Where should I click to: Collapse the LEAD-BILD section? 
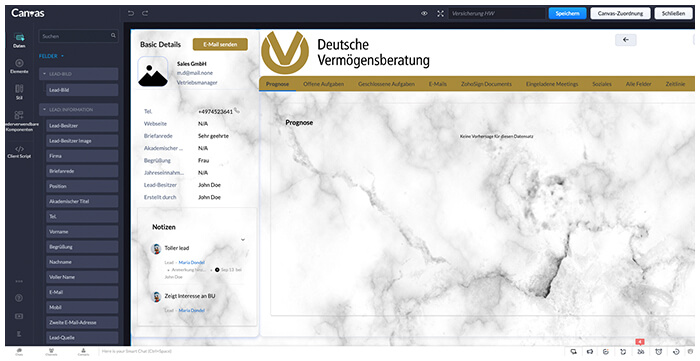coord(44,74)
